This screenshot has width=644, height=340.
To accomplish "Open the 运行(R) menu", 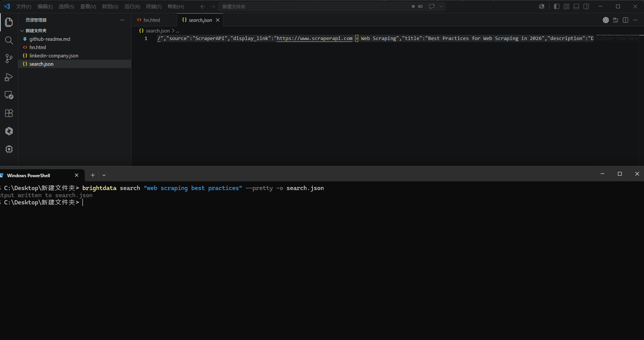I will point(132,7).
